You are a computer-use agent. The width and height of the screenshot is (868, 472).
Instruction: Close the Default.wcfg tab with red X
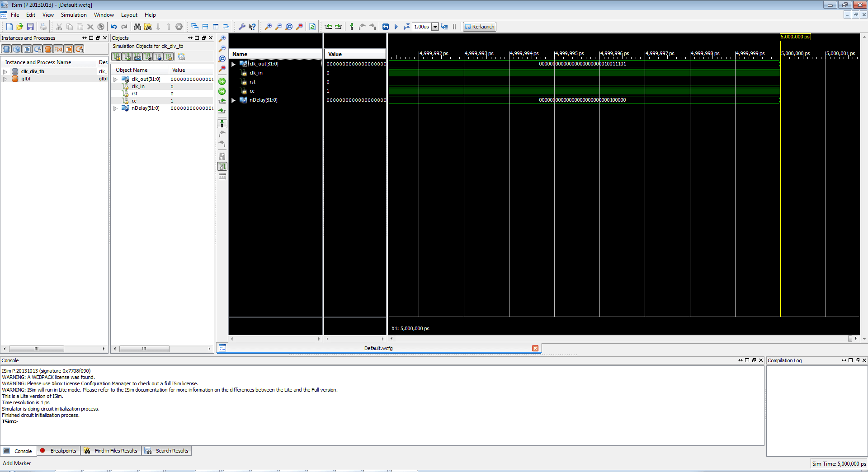click(x=535, y=348)
